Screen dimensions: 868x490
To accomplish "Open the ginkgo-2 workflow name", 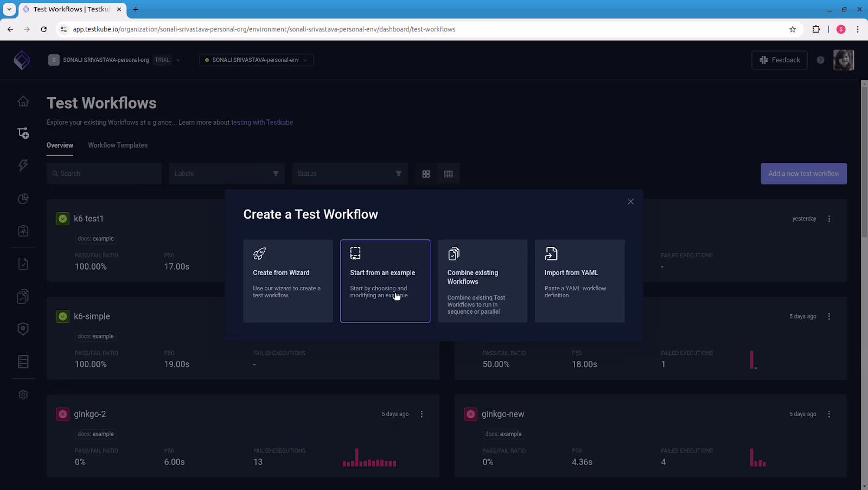I will tap(90, 414).
